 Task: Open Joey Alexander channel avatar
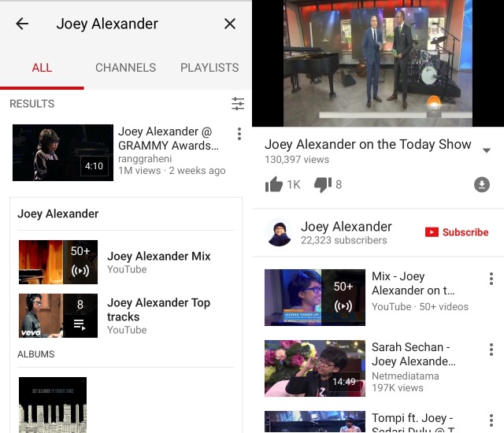click(x=280, y=232)
